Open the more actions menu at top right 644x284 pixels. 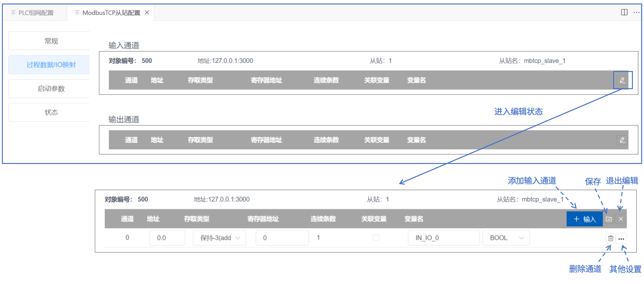636,12
